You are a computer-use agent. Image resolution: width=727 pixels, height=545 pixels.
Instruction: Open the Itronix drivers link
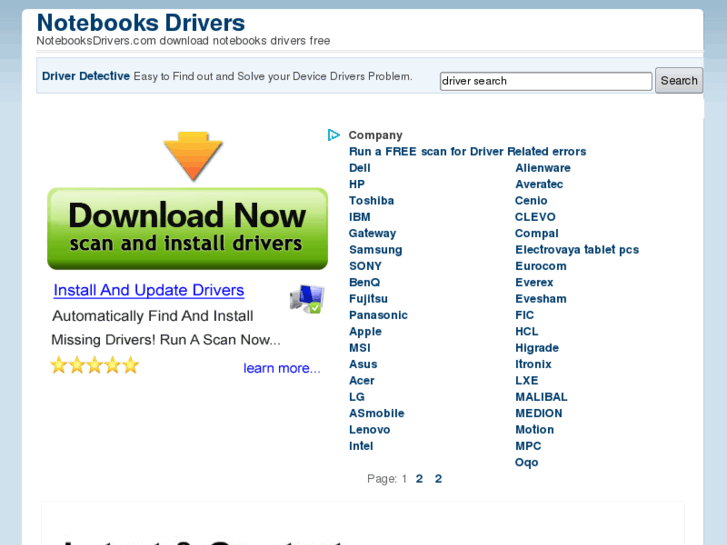click(x=533, y=364)
